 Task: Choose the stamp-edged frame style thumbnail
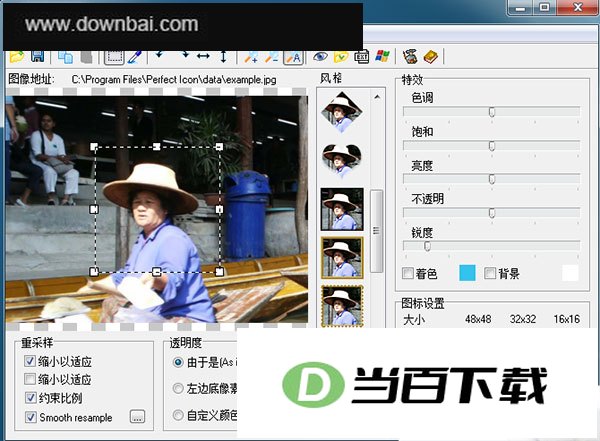coord(342,306)
